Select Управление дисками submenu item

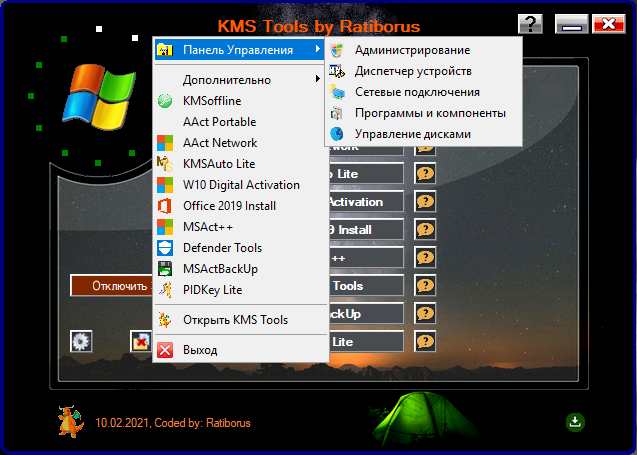coord(412,133)
